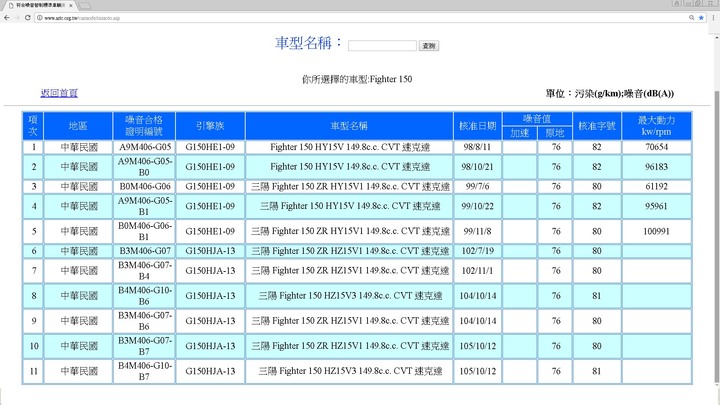
Task: Click the 核准字號 column header
Action: point(596,125)
